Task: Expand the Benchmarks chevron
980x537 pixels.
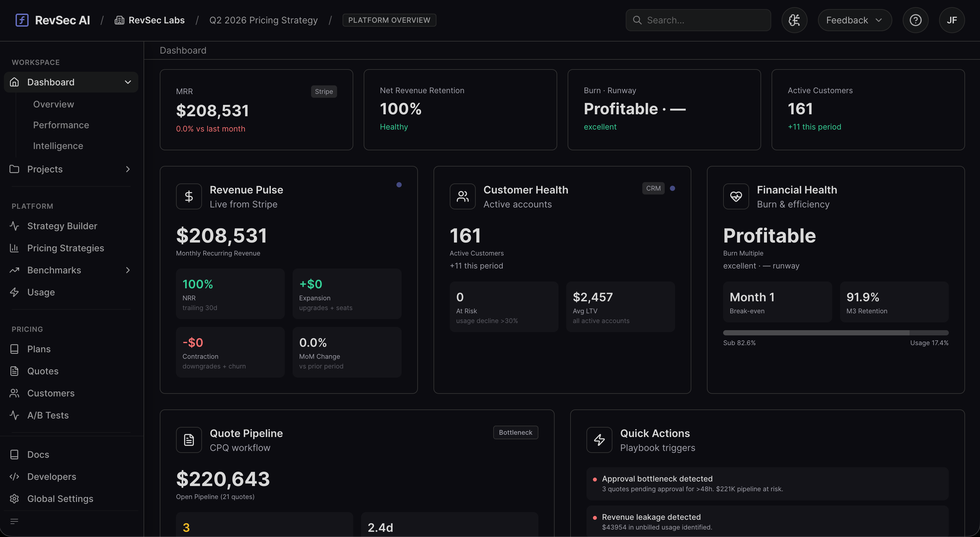Action: point(128,270)
